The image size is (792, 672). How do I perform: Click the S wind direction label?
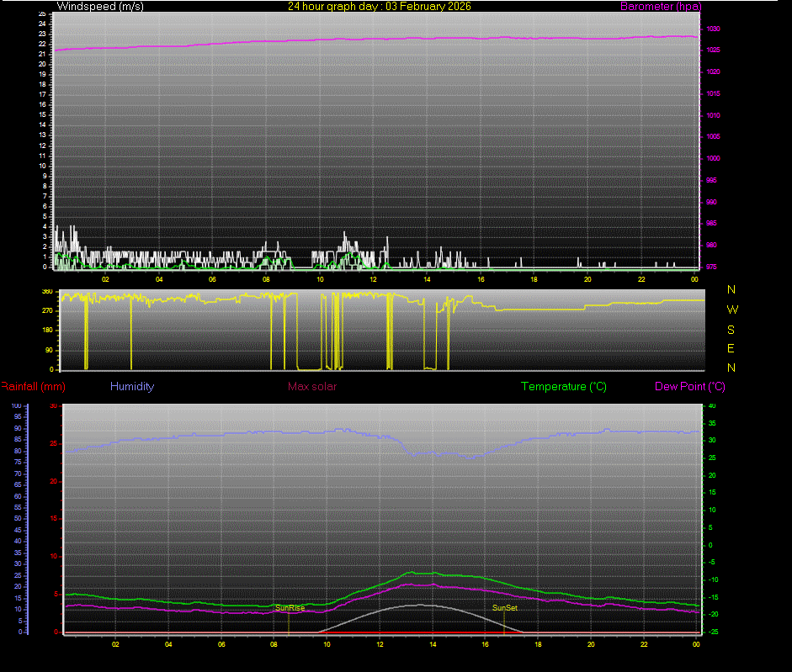(x=731, y=329)
